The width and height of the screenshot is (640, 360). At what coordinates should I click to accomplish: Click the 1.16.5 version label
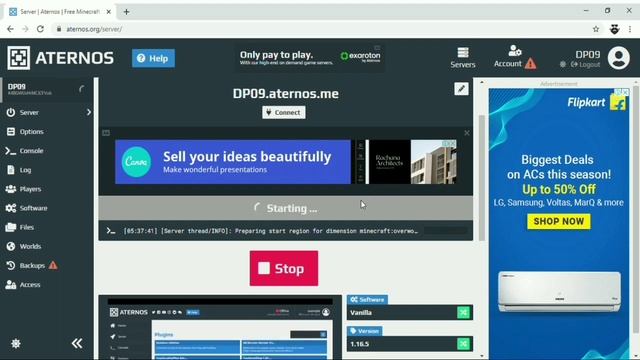359,344
